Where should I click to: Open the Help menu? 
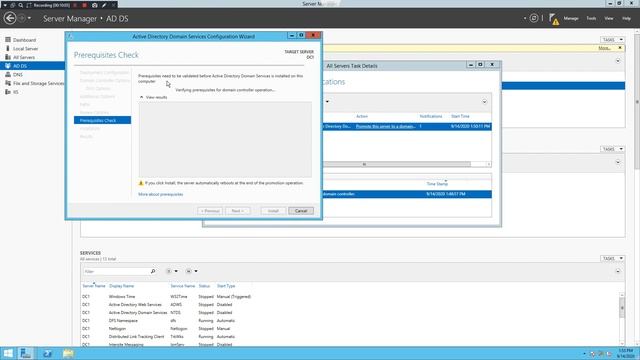[626, 18]
